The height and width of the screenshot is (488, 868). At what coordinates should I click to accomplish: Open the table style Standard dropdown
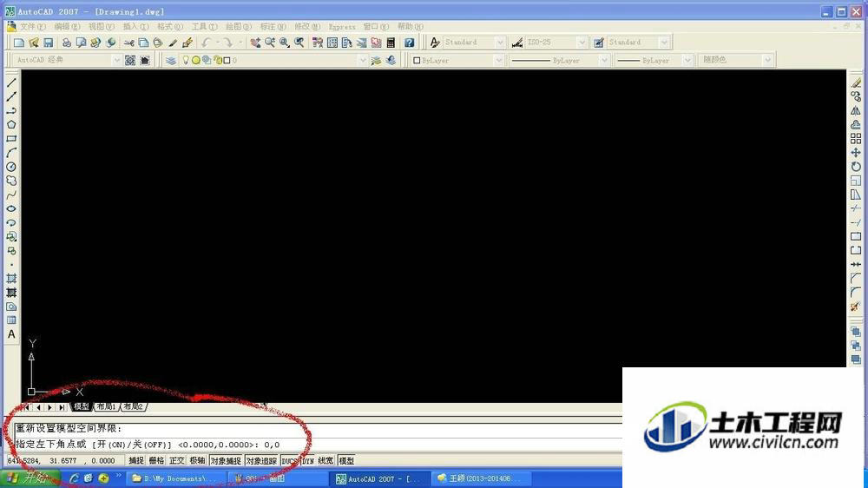(664, 43)
